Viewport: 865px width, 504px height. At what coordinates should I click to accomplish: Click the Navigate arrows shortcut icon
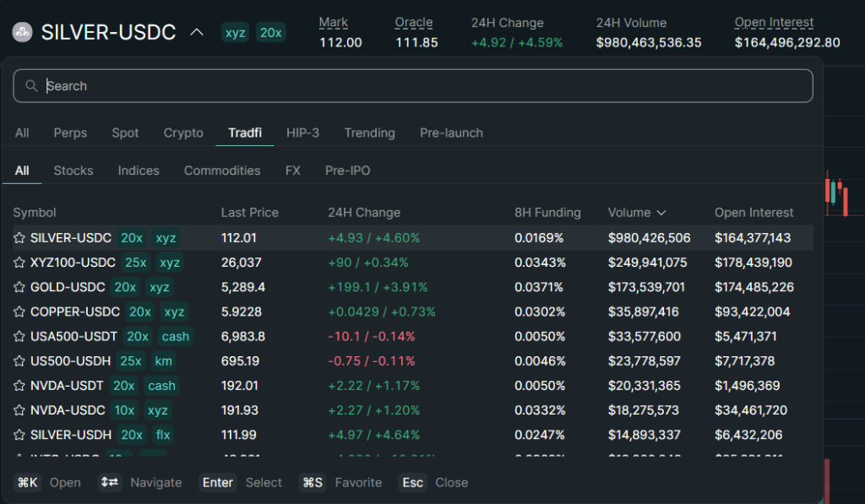(110, 482)
